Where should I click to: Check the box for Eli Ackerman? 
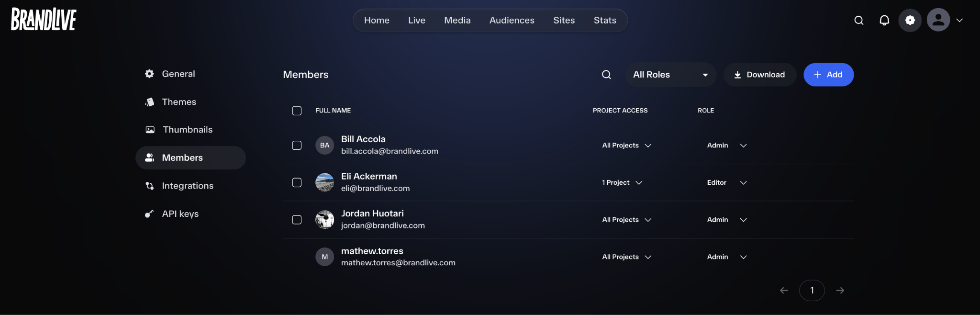point(297,182)
